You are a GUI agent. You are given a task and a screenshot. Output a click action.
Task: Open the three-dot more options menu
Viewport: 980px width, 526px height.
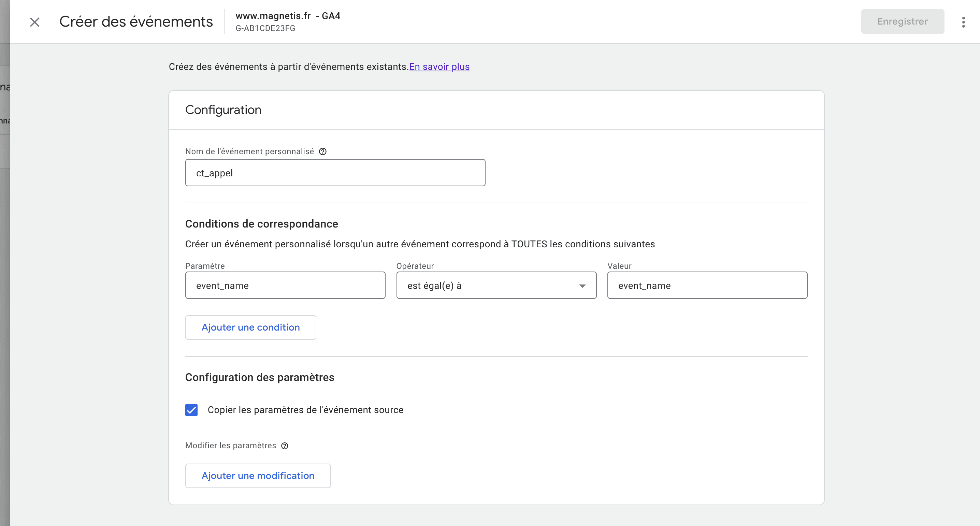click(963, 22)
